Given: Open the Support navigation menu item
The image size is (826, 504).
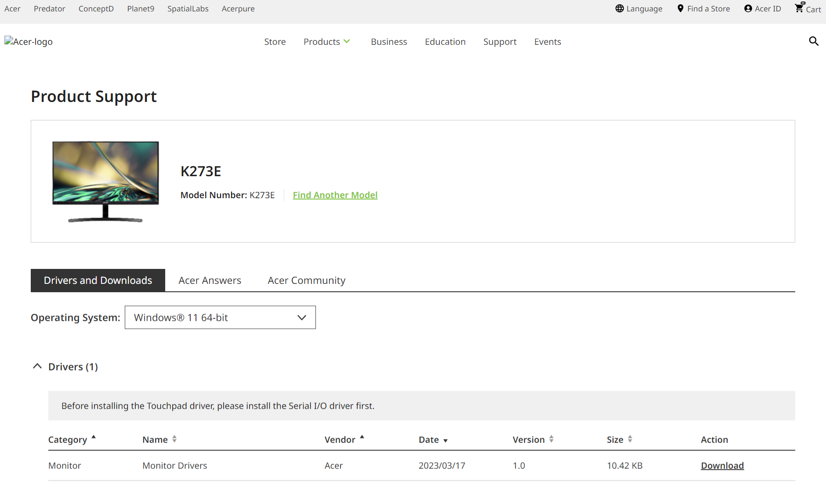Looking at the screenshot, I should [500, 42].
